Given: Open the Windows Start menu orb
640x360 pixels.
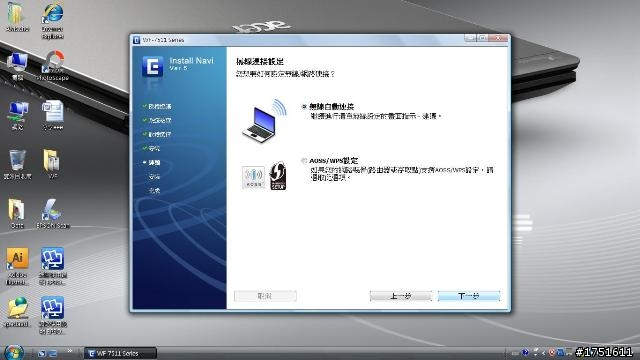Looking at the screenshot, I should tap(13, 352).
